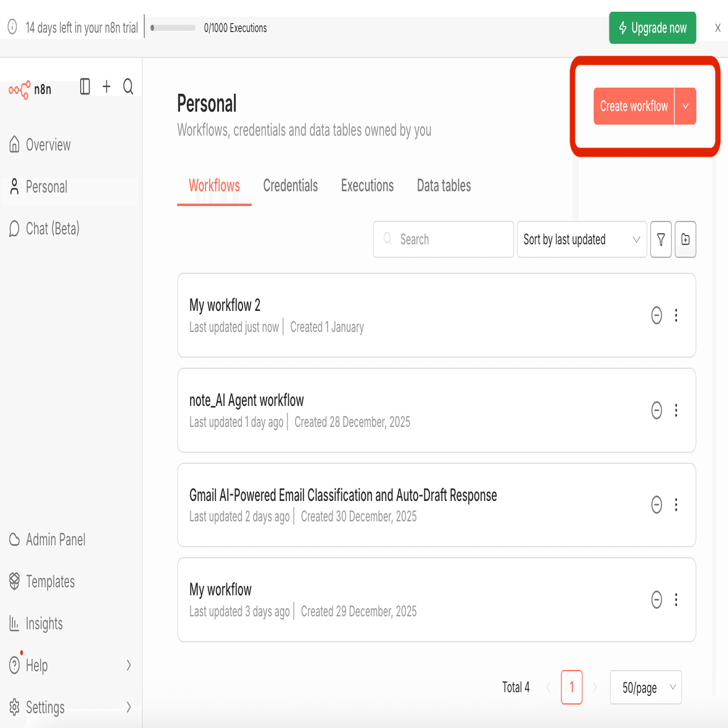The width and height of the screenshot is (728, 728).
Task: Click the next page arrow
Action: [595, 687]
